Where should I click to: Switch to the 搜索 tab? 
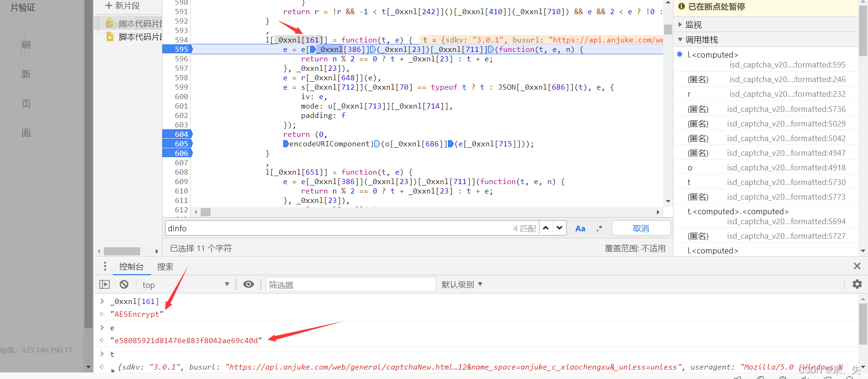[x=165, y=267]
